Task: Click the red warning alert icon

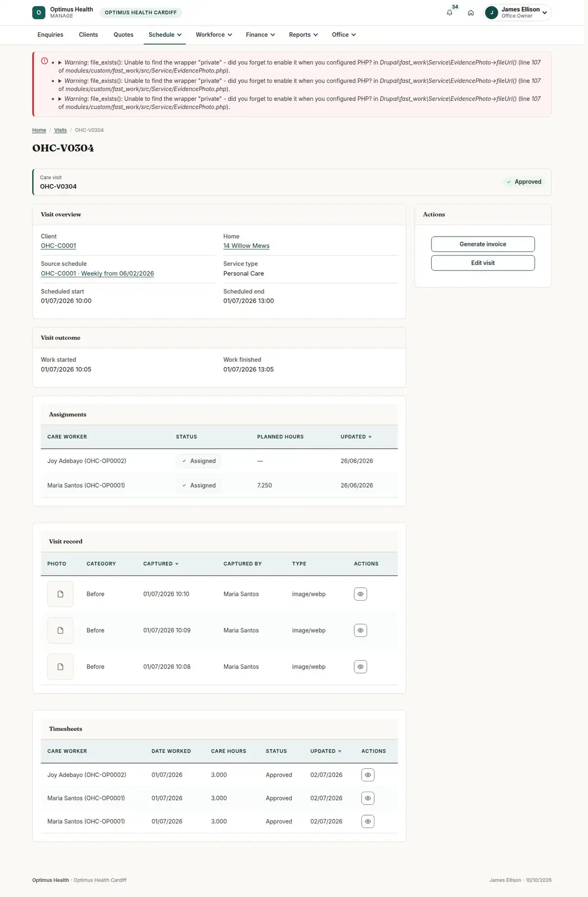Action: pos(45,61)
